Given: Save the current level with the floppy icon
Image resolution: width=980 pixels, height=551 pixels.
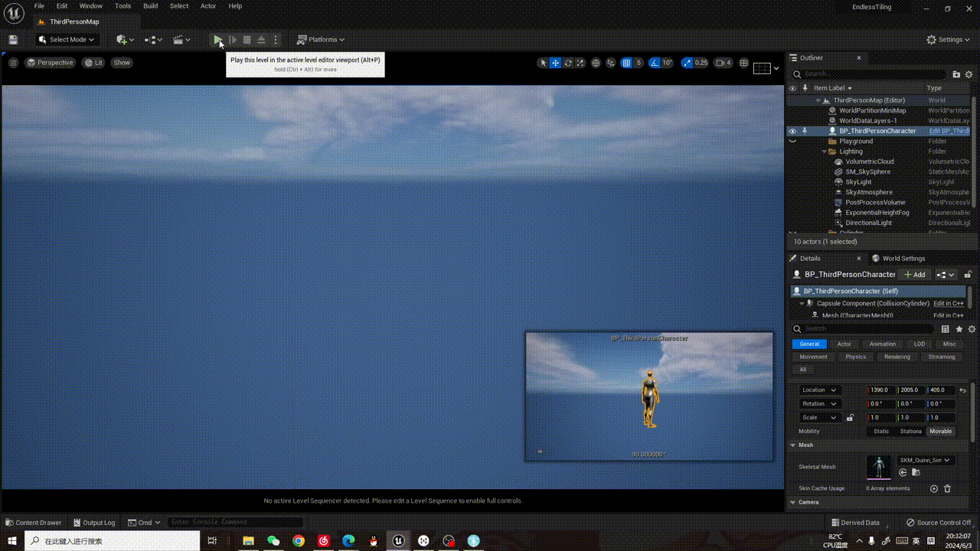Looking at the screenshot, I should (x=13, y=40).
